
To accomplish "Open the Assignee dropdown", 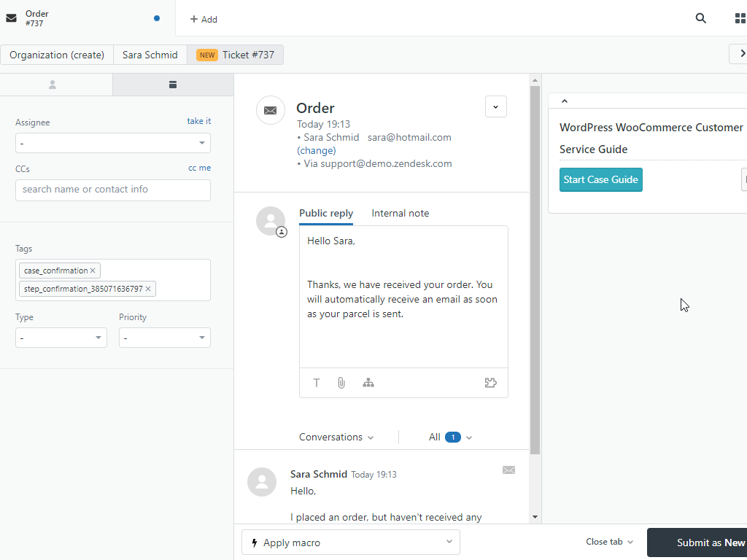I will click(113, 143).
